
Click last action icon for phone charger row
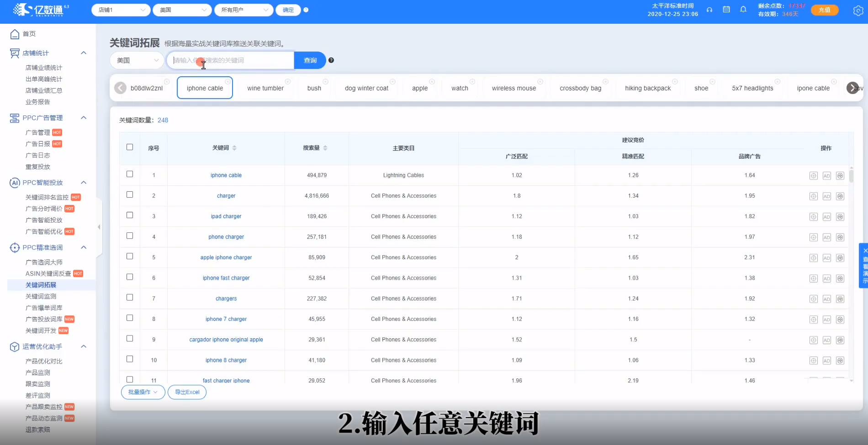tap(840, 237)
